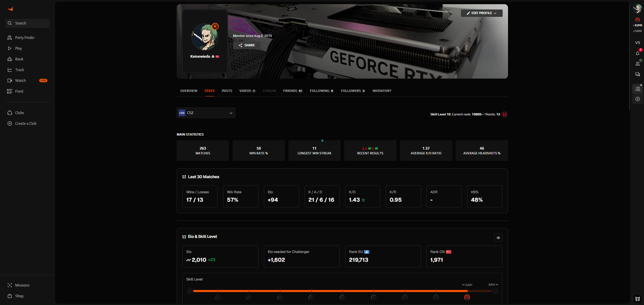Open the Following tab
This screenshot has width=644, height=305.
coord(322,91)
